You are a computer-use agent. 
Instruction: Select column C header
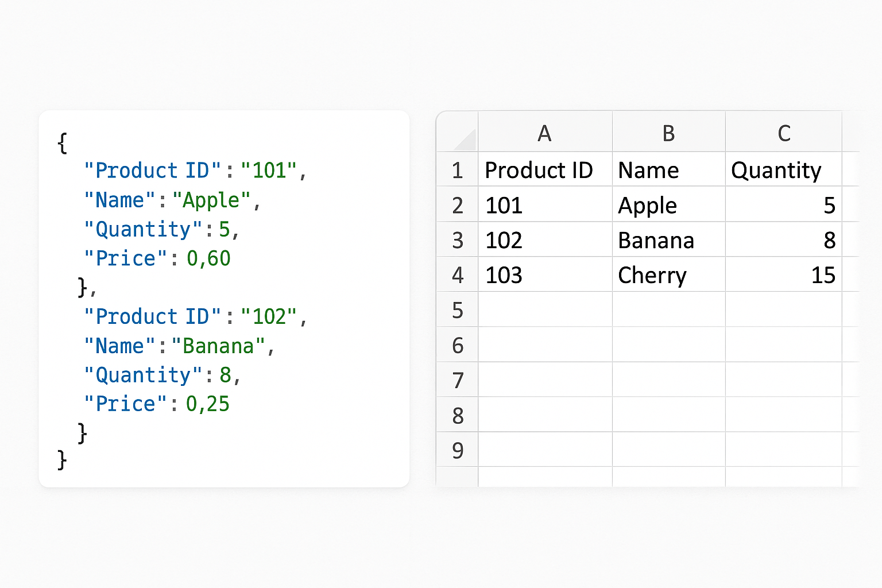point(784,133)
